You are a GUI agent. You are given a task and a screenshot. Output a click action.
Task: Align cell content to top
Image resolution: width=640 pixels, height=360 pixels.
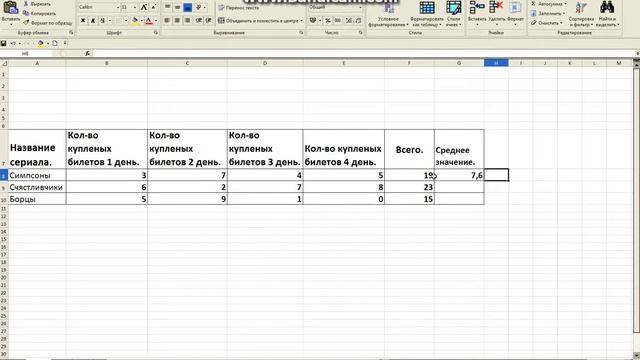click(x=167, y=7)
